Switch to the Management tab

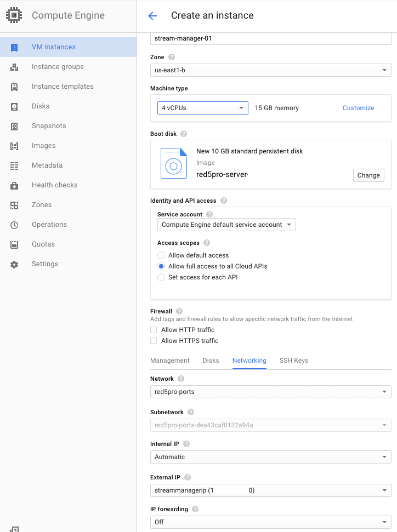(170, 361)
